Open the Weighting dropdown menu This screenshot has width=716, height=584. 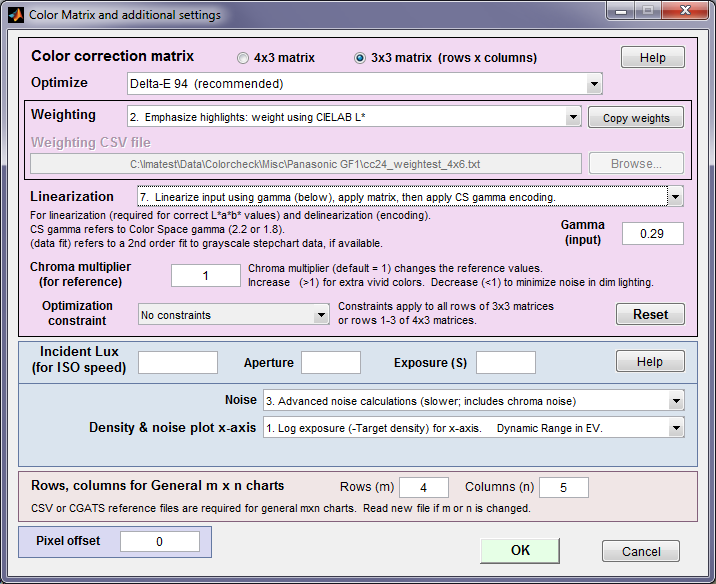pyautogui.click(x=354, y=117)
